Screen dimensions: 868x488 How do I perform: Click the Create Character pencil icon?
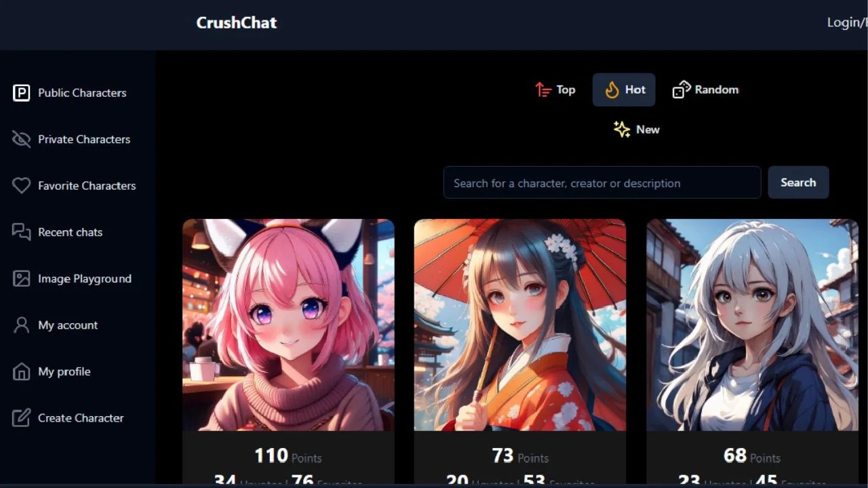[x=22, y=418]
